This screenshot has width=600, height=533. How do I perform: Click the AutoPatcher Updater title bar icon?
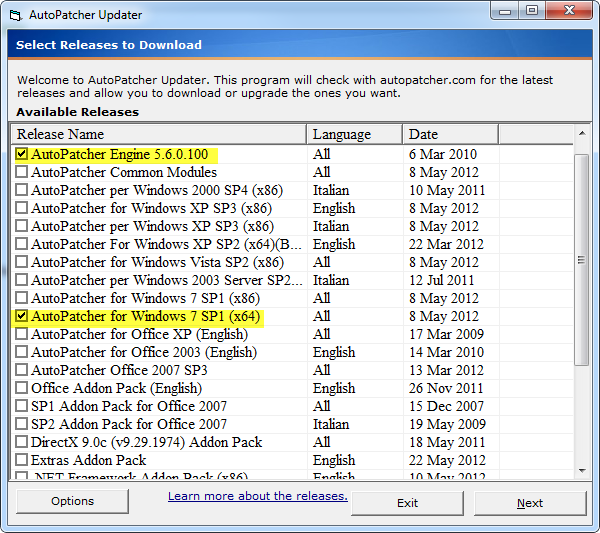15,15
